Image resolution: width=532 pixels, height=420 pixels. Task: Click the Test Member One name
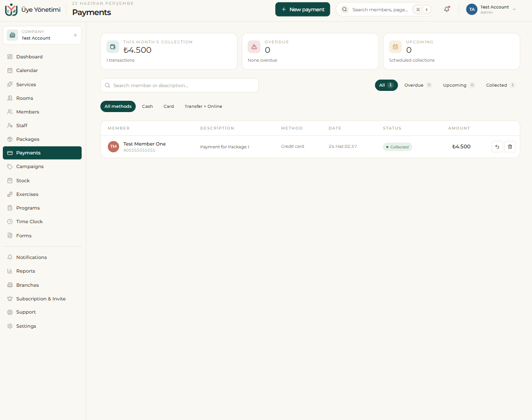[x=145, y=144]
